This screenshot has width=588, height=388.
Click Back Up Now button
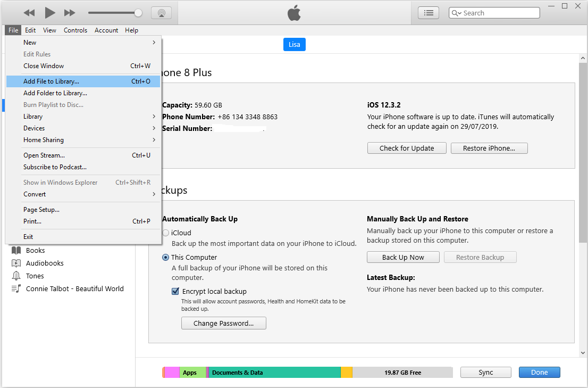coord(403,258)
